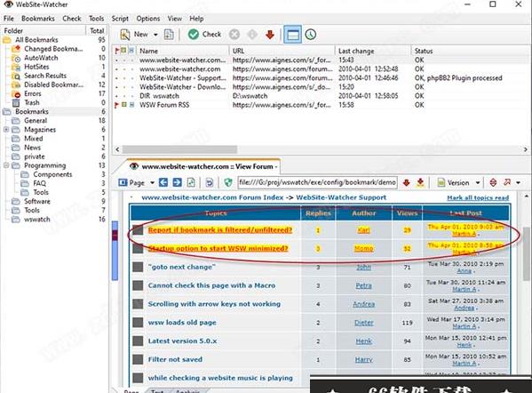Click the file:/// address field
The width and height of the screenshot is (532, 393).
tap(317, 182)
